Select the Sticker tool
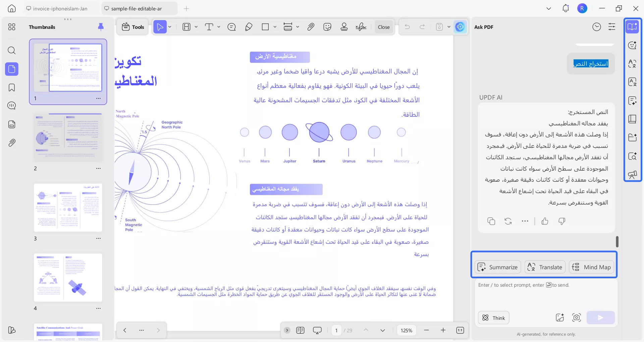The height and width of the screenshot is (342, 644). coord(327,27)
